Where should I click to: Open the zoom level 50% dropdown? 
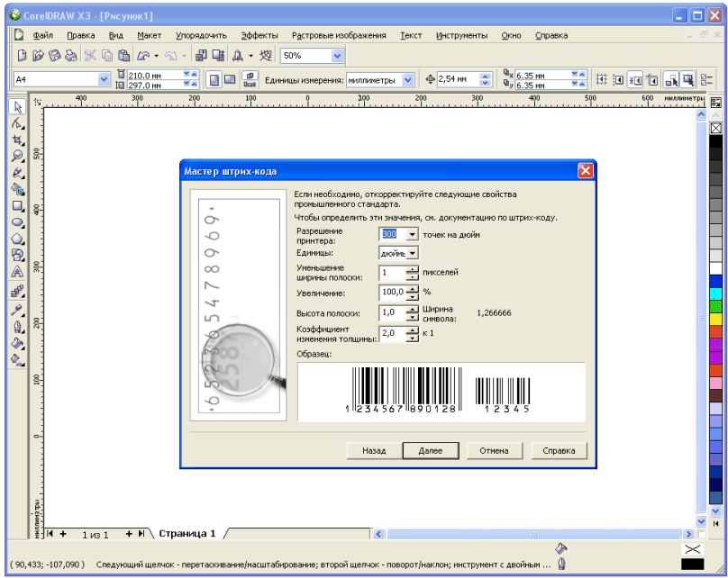[x=337, y=56]
